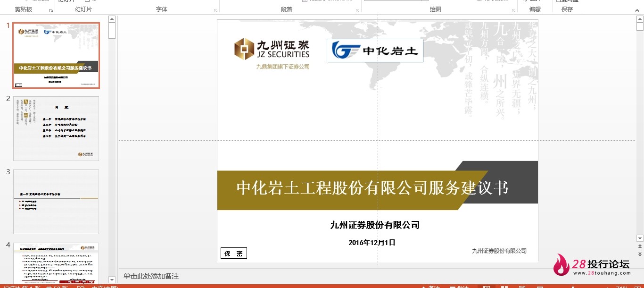Viewport: 644px width, 288px height.
Task: Click the 字体 group label
Action: click(162, 9)
